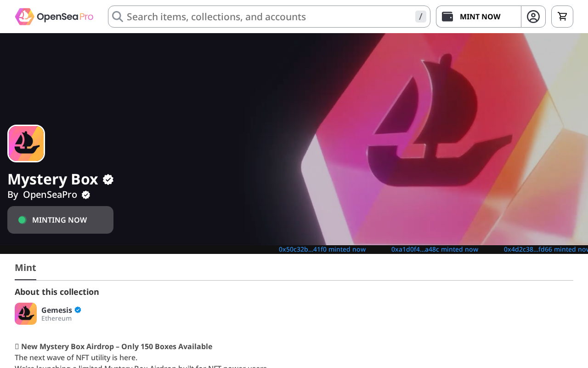The image size is (588, 368).
Task: Click the Mystery Box title text
Action: (53, 179)
